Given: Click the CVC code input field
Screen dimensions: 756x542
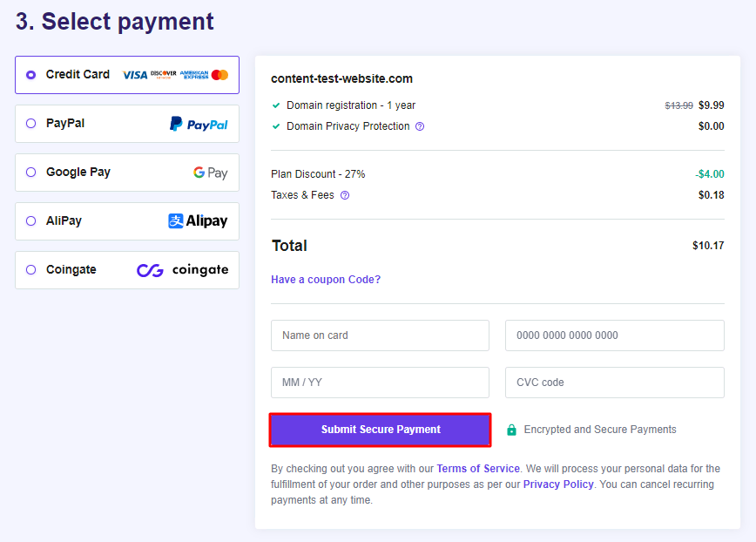Looking at the screenshot, I should point(614,383).
